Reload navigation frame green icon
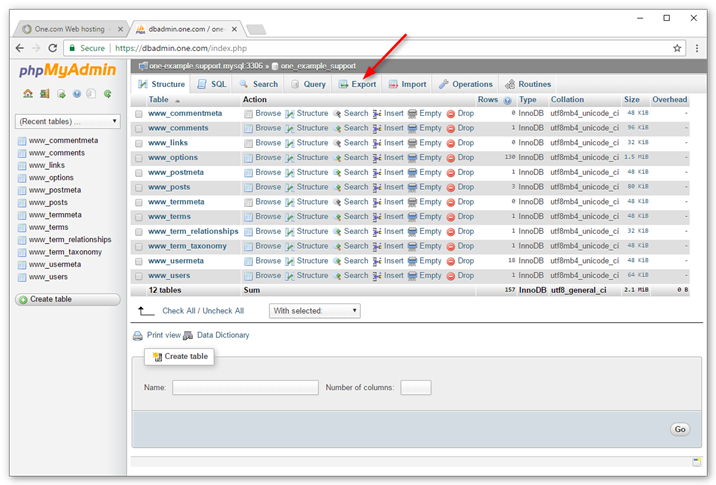This screenshot has height=485, width=716. point(108,94)
